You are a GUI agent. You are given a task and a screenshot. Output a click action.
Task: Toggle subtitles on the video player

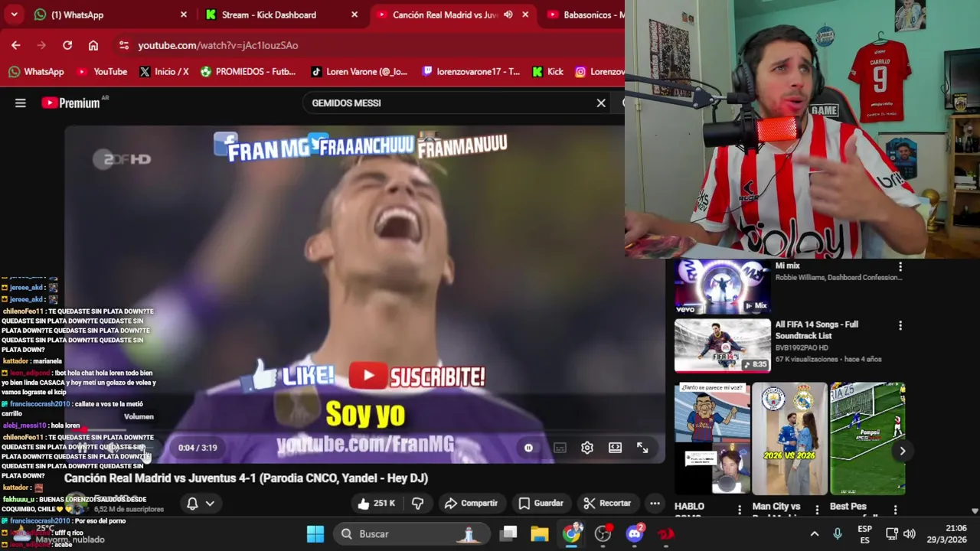tap(560, 448)
